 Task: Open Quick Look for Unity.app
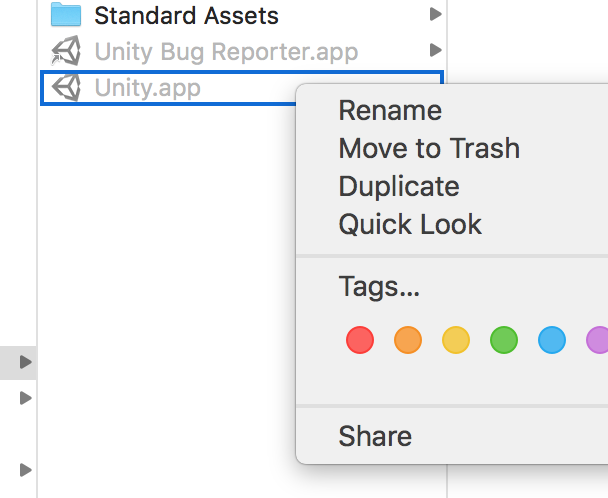click(410, 224)
